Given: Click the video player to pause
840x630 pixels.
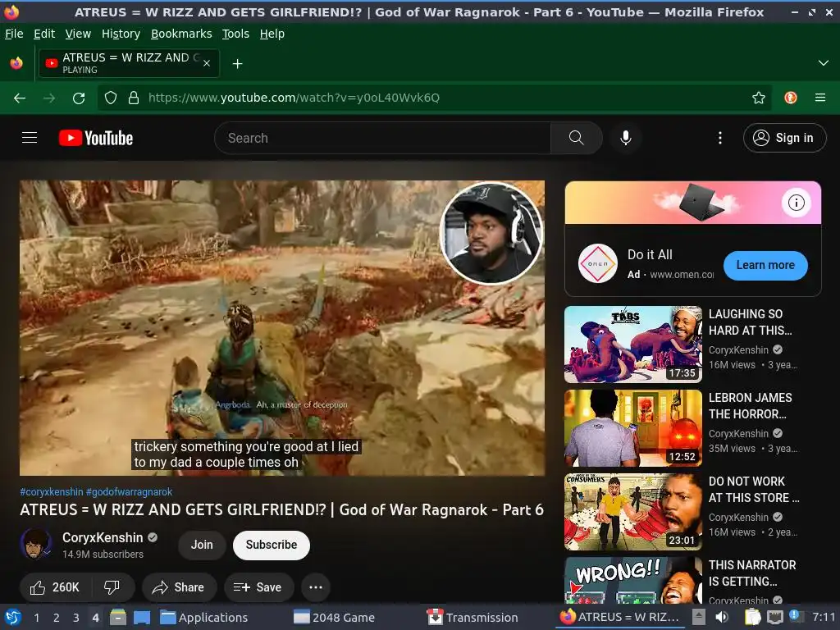Looking at the screenshot, I should point(282,328).
